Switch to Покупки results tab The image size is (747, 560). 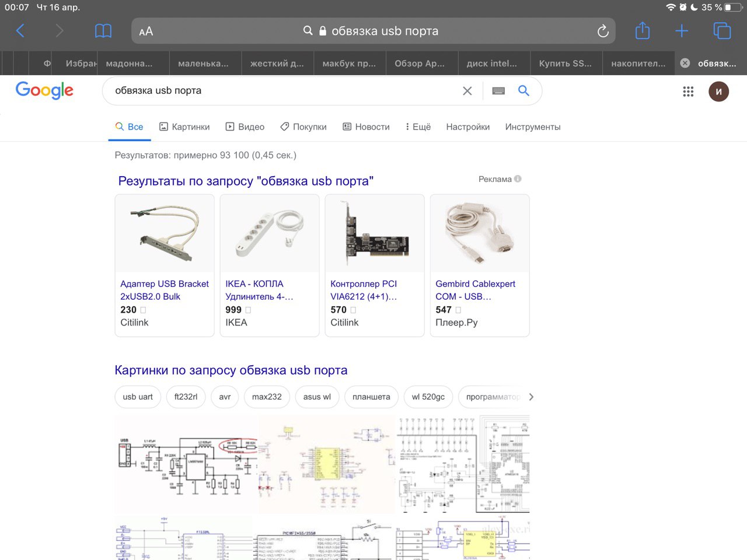pyautogui.click(x=303, y=127)
